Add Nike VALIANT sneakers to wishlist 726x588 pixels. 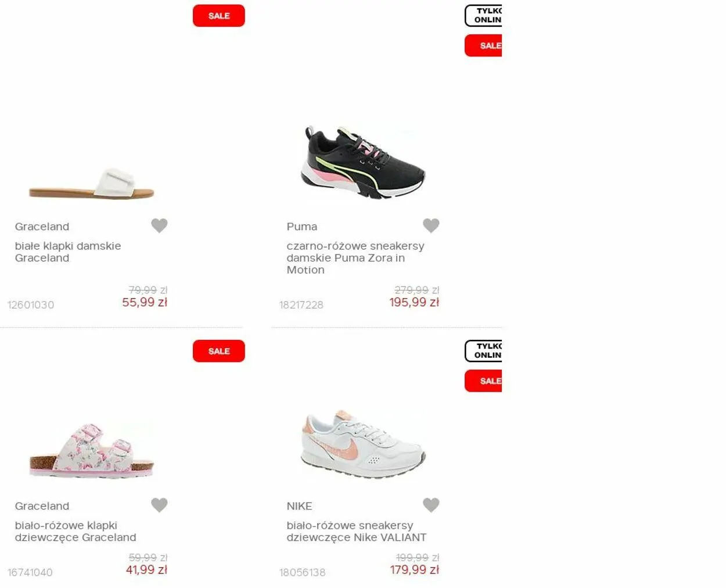431,505
